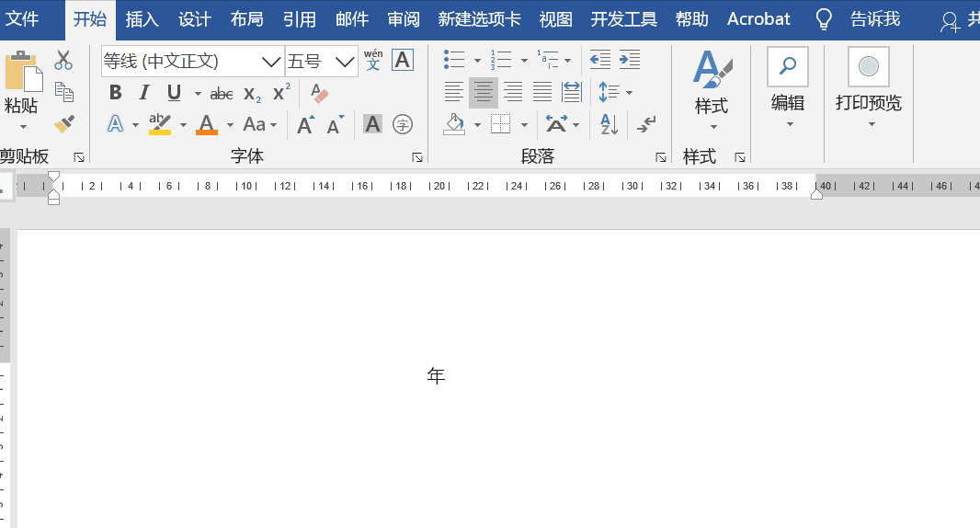Toggle subscript formatting
The image size is (980, 528).
[253, 95]
